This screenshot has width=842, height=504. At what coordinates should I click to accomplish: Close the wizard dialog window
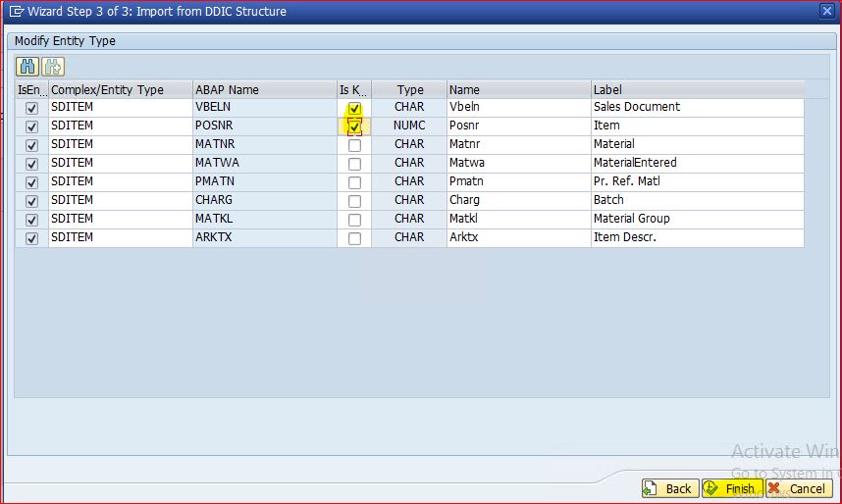[826, 11]
